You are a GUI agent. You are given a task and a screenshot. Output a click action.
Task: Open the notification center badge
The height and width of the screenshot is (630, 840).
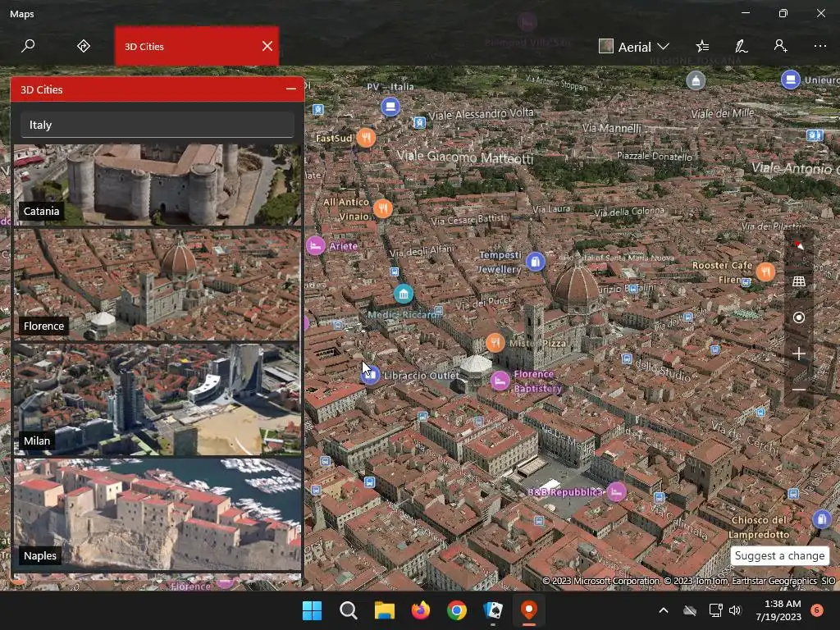click(816, 610)
